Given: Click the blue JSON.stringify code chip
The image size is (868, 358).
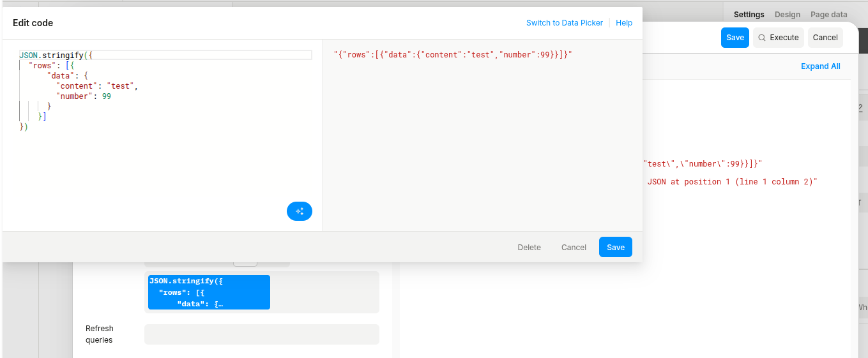Looking at the screenshot, I should [209, 292].
